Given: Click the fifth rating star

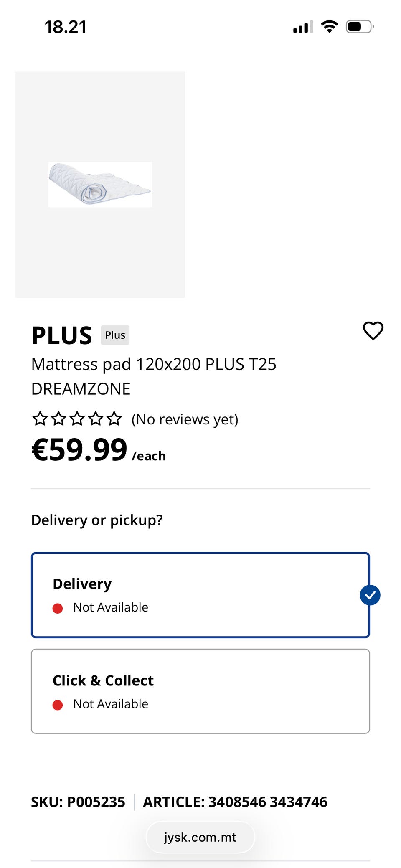Looking at the screenshot, I should click(x=114, y=419).
